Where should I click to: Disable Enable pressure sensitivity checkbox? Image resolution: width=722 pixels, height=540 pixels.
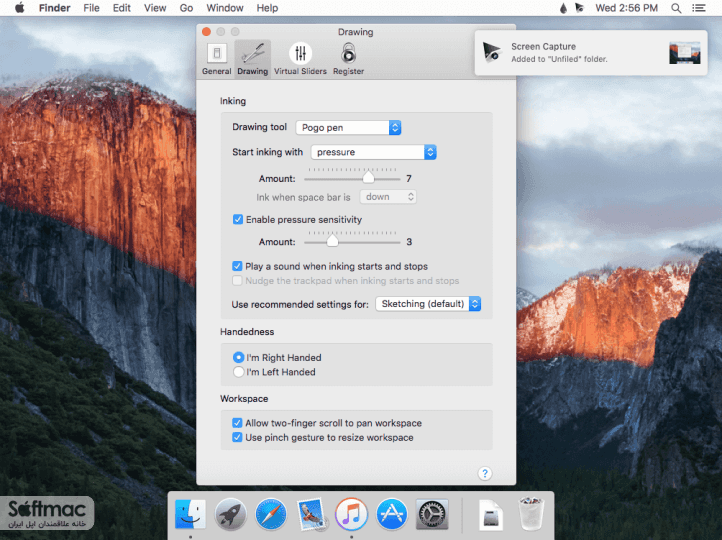coord(238,220)
